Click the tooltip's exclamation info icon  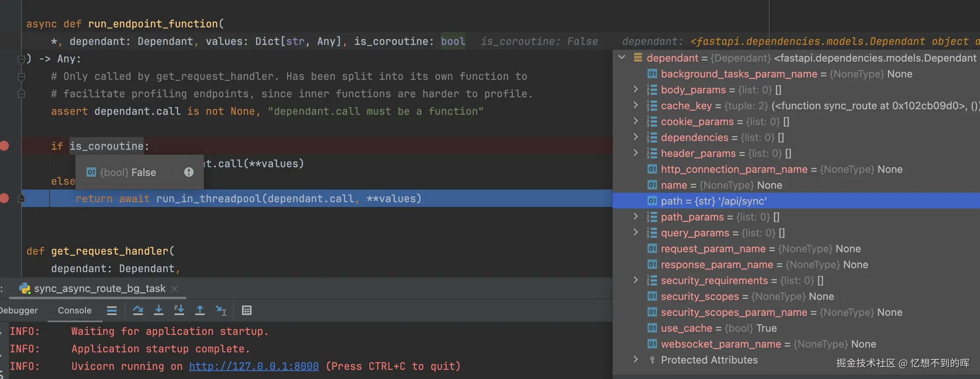[189, 172]
